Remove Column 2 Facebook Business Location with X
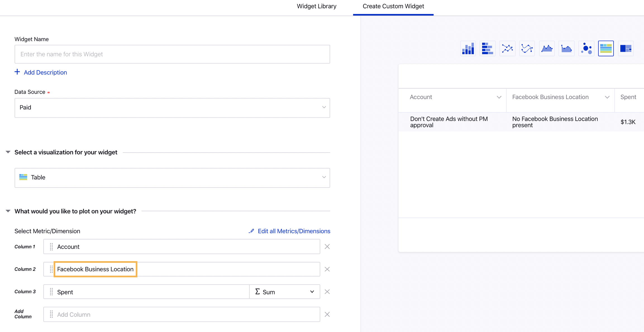 [327, 269]
